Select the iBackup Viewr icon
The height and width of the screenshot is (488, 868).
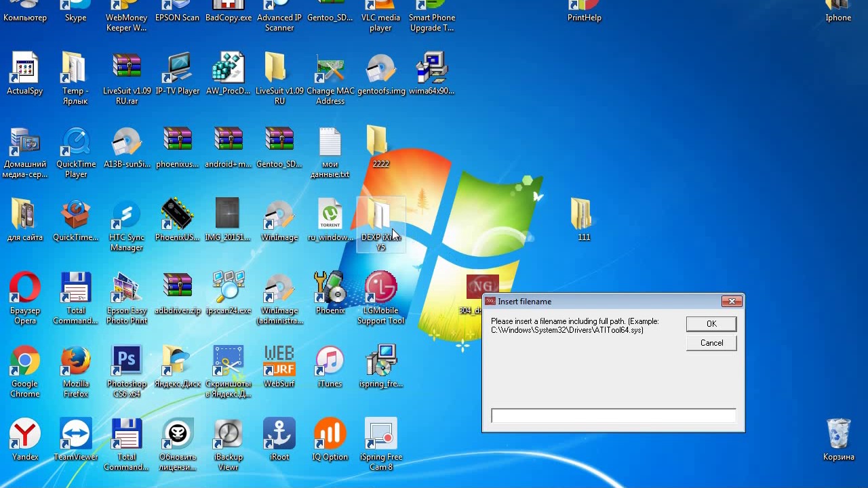point(228,445)
